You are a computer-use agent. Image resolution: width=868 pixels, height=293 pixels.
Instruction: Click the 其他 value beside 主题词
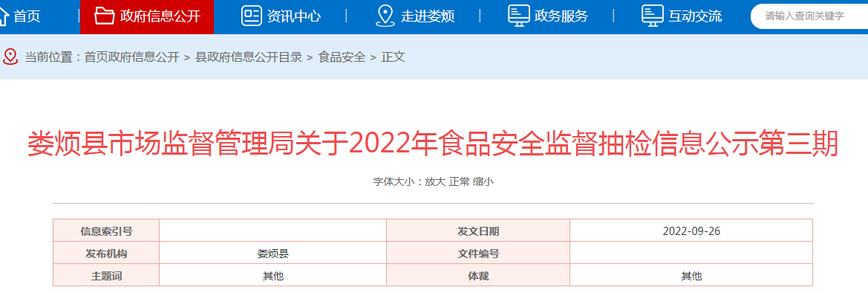pyautogui.click(x=273, y=275)
